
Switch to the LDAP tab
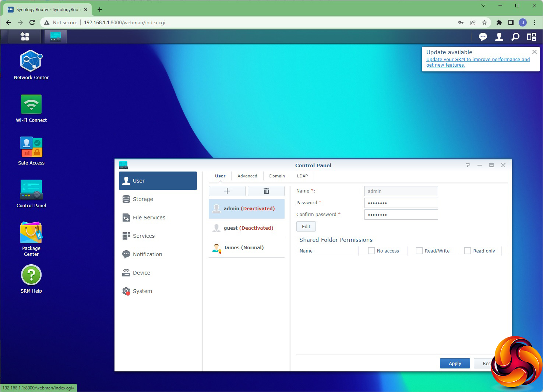302,176
